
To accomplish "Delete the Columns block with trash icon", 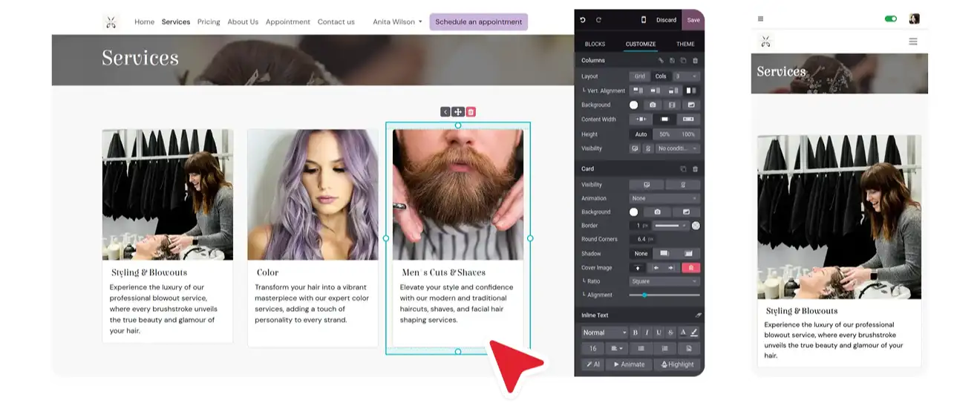I will click(x=695, y=61).
